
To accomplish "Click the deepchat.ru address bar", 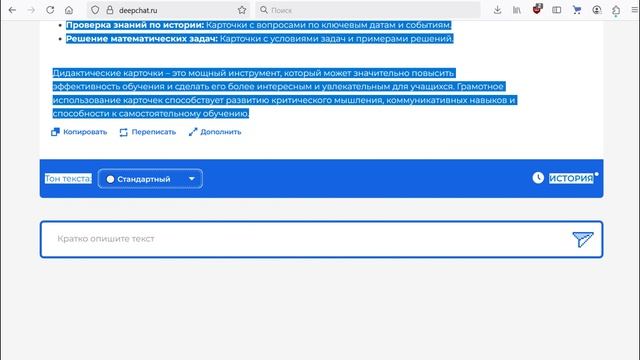I will [x=168, y=10].
